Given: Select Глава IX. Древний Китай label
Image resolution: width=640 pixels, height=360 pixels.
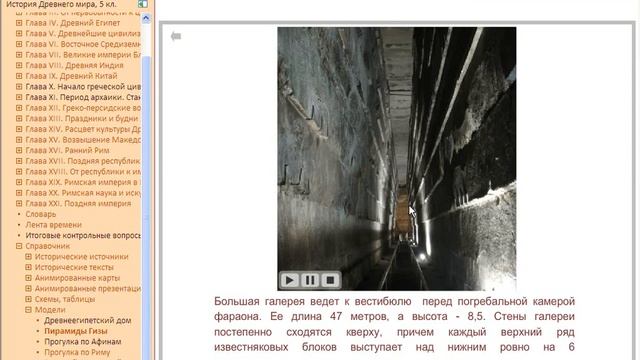Looking at the screenshot, I should point(71,76).
